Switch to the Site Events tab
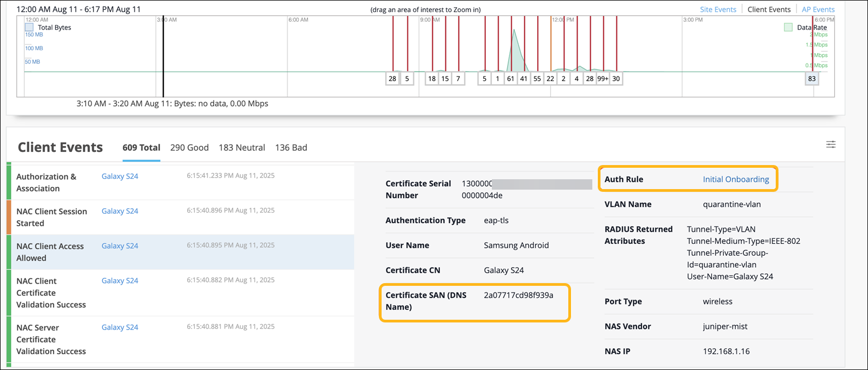This screenshot has width=868, height=370. [x=718, y=9]
